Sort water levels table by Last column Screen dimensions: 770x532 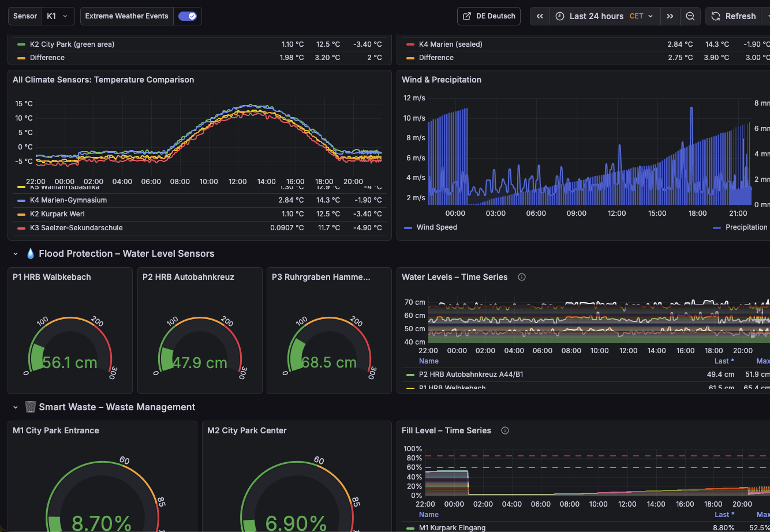click(x=724, y=361)
